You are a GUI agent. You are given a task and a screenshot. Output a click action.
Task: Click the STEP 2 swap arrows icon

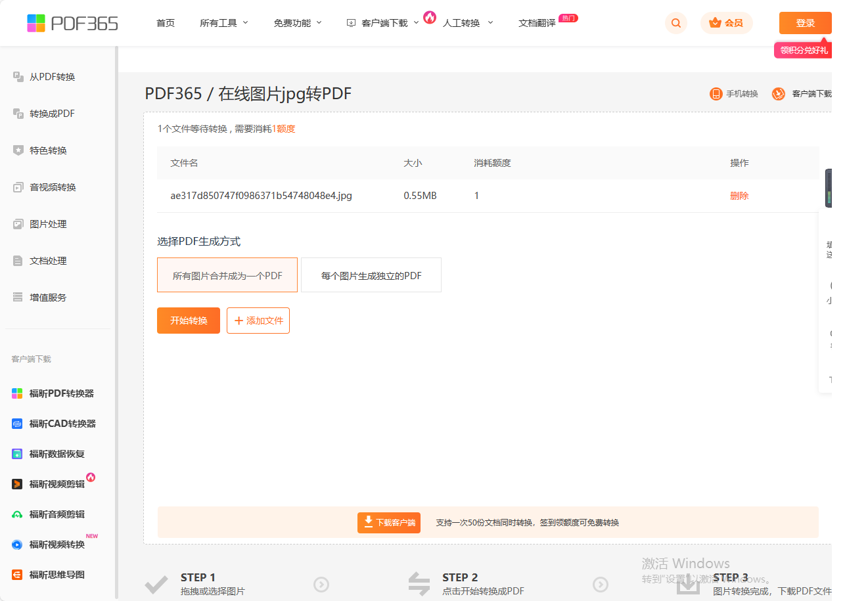(419, 584)
